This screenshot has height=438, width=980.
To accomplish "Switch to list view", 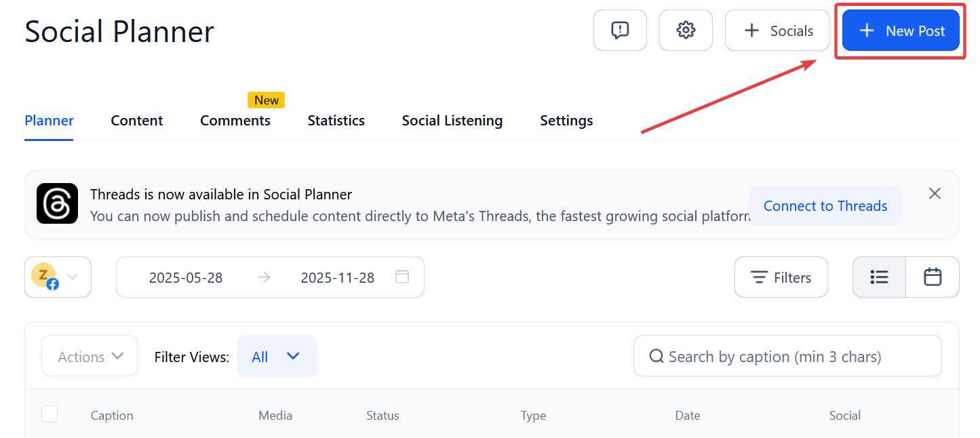I will [879, 277].
